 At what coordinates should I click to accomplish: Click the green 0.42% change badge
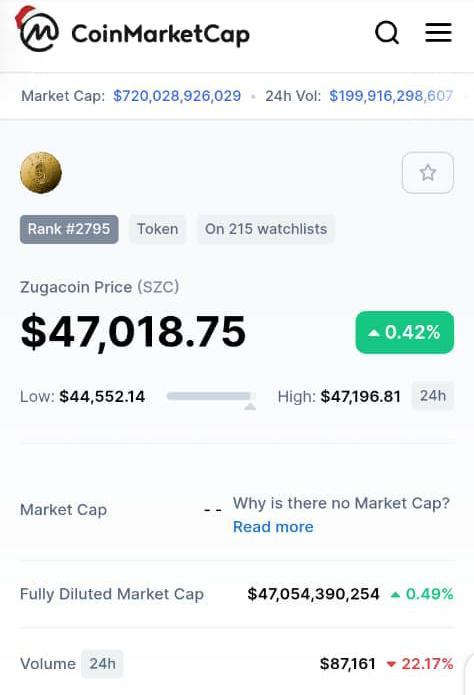pos(404,332)
